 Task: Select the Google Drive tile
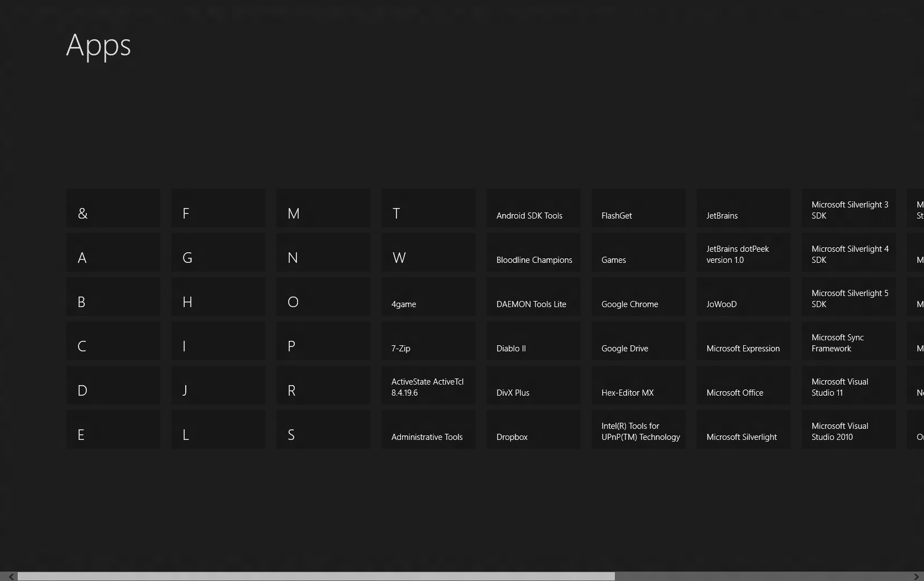point(639,341)
